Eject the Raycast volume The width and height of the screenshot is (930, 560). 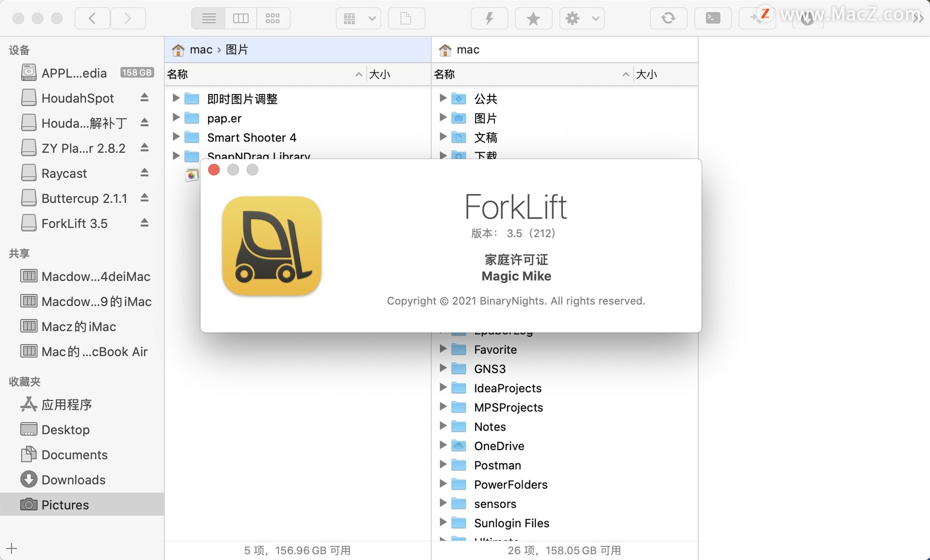(144, 173)
